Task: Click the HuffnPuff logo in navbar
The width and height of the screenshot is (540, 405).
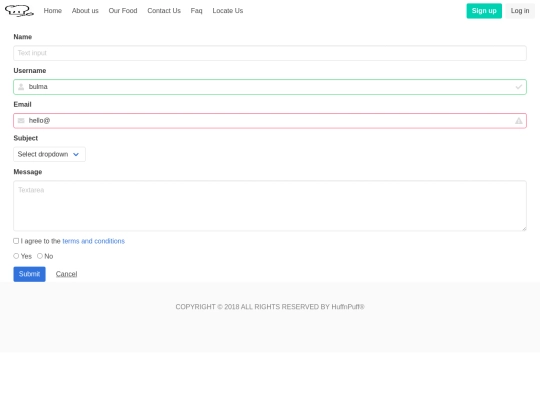Action: (x=19, y=11)
